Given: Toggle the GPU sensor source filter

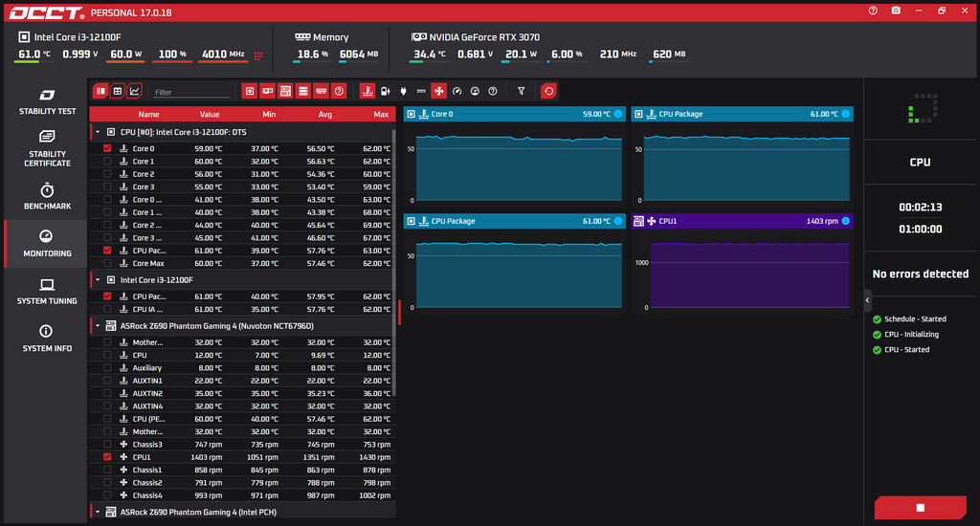Looking at the screenshot, I should (x=268, y=91).
